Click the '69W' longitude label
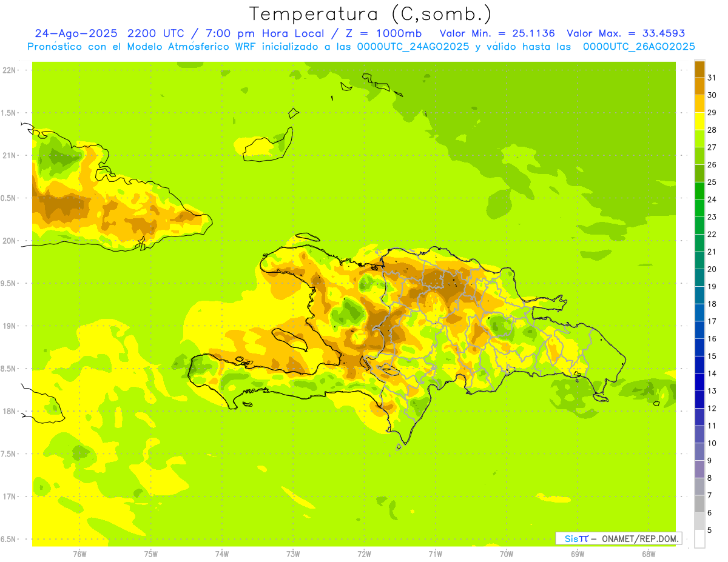Image resolution: width=728 pixels, height=562 pixels. click(x=578, y=554)
